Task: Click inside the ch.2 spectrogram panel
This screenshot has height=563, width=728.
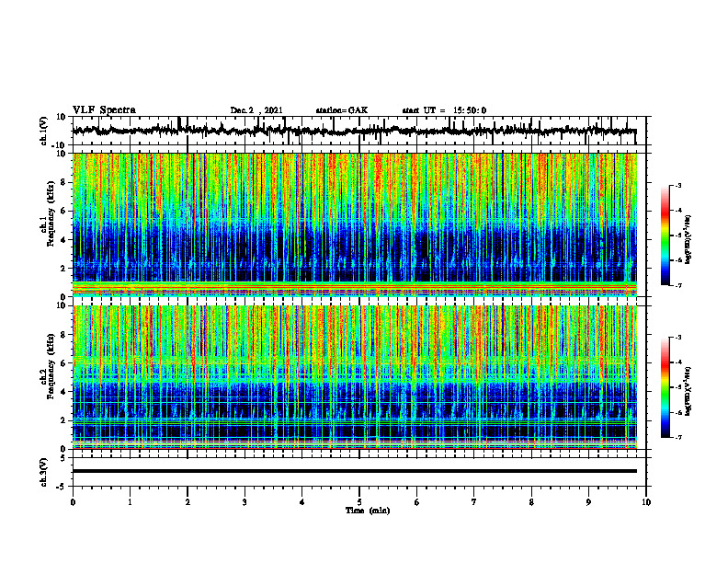Action: 355,377
